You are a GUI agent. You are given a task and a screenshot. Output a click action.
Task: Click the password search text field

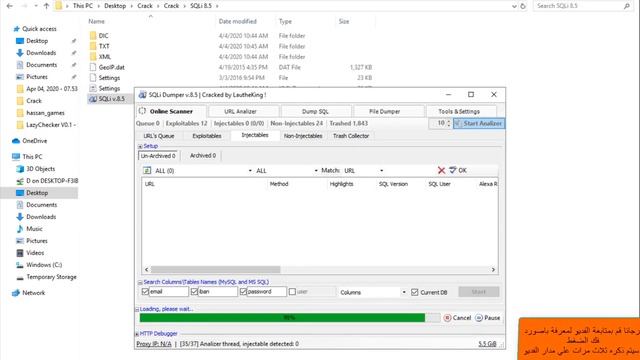click(267, 291)
